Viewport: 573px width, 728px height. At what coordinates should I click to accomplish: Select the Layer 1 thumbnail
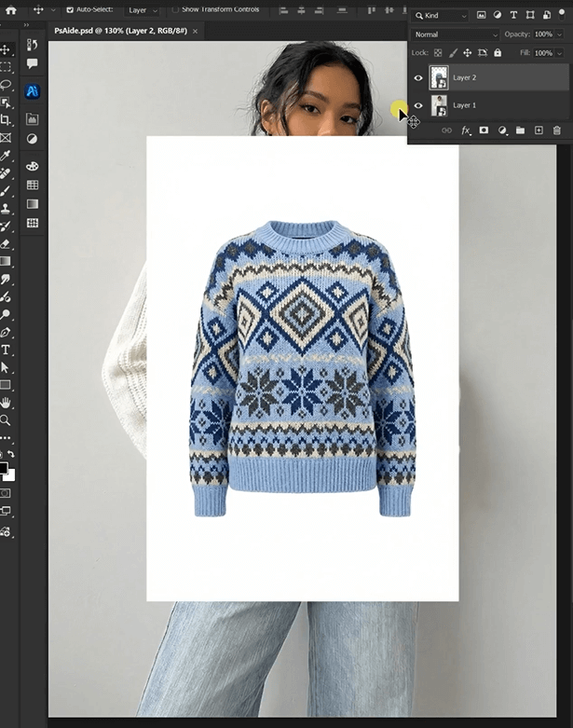(438, 105)
